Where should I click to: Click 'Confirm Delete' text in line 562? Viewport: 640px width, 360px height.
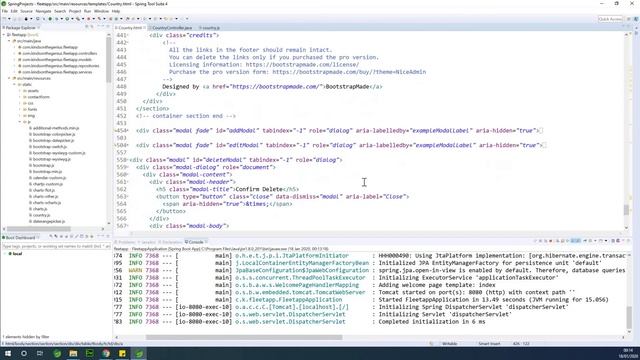[259, 189]
